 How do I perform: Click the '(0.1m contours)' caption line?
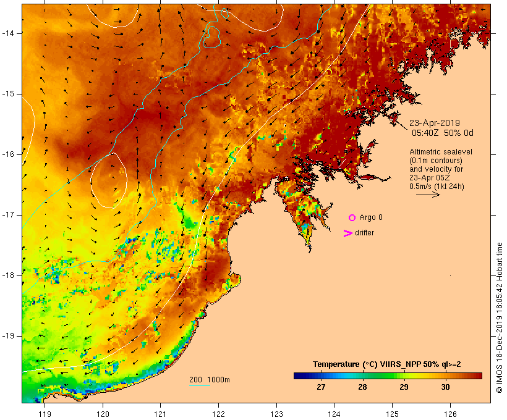click(x=436, y=161)
